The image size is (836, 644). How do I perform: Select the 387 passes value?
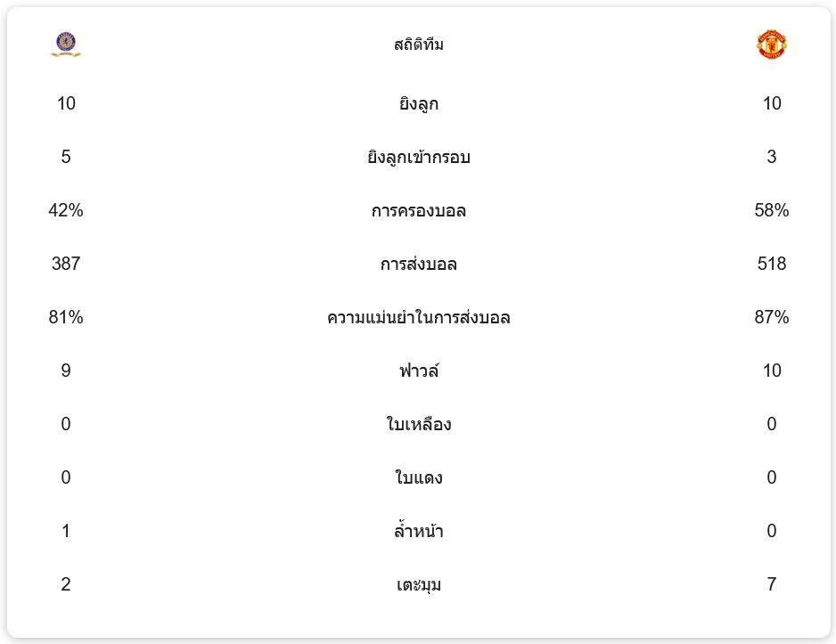[66, 264]
